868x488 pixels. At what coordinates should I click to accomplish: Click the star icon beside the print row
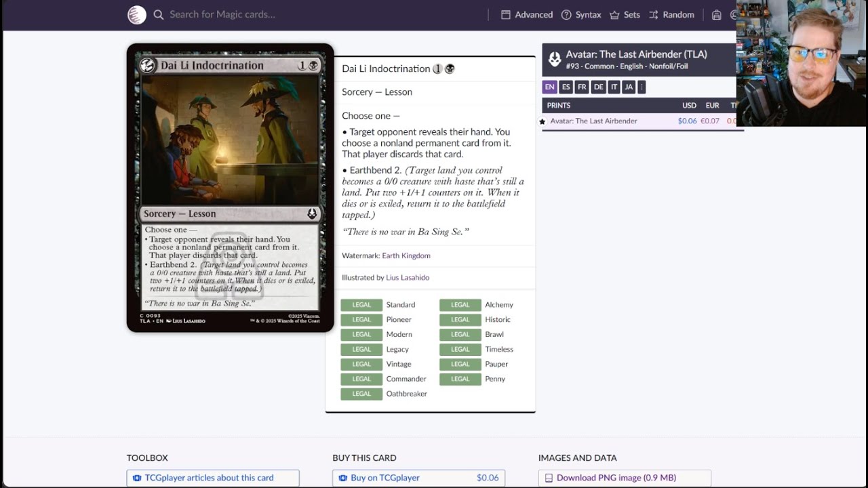click(x=542, y=121)
